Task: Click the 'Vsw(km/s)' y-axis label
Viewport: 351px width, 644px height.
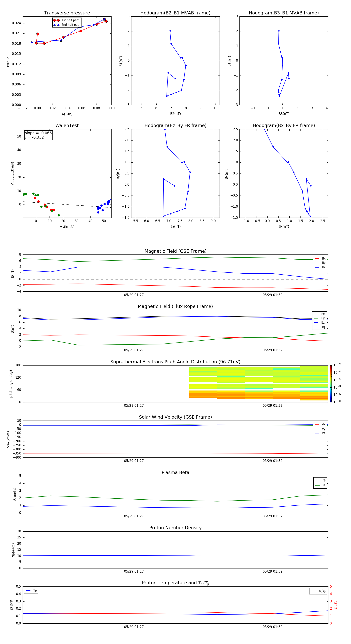Action: click(8, 439)
